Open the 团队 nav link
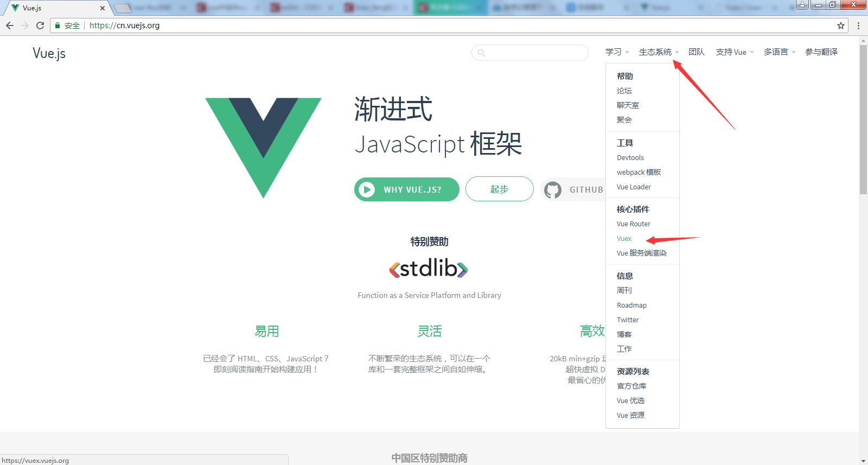 click(697, 52)
